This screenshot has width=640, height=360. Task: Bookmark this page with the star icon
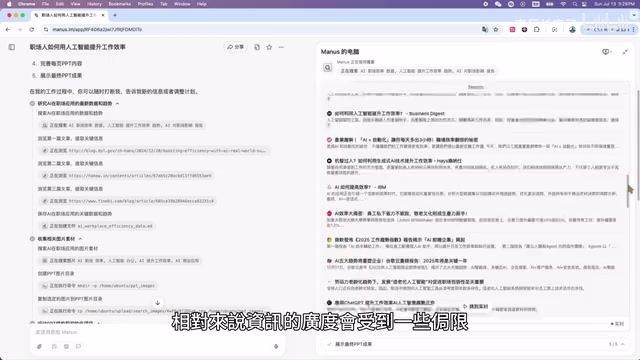(496, 29)
